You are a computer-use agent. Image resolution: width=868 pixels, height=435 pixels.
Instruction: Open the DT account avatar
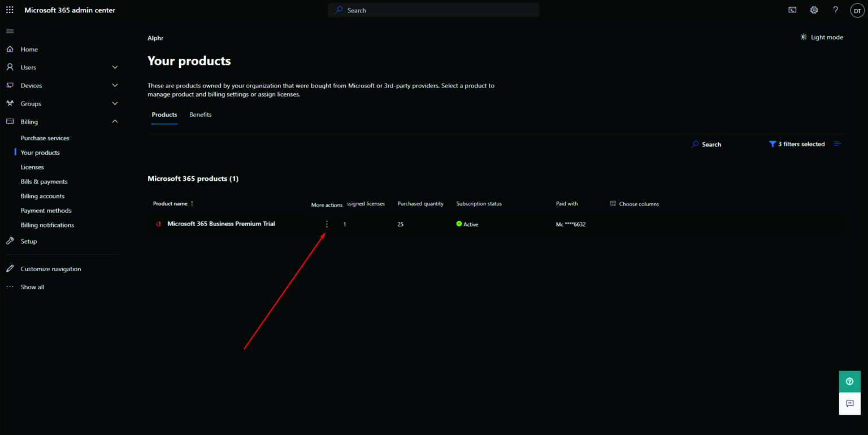point(857,10)
